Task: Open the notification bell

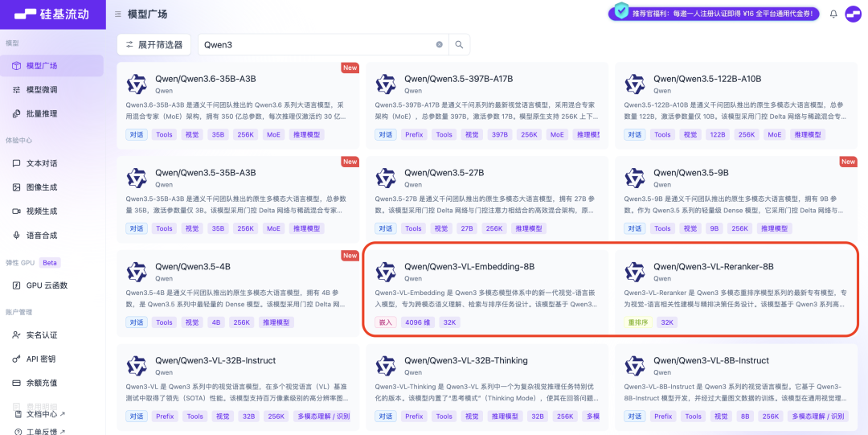Action: coord(833,14)
